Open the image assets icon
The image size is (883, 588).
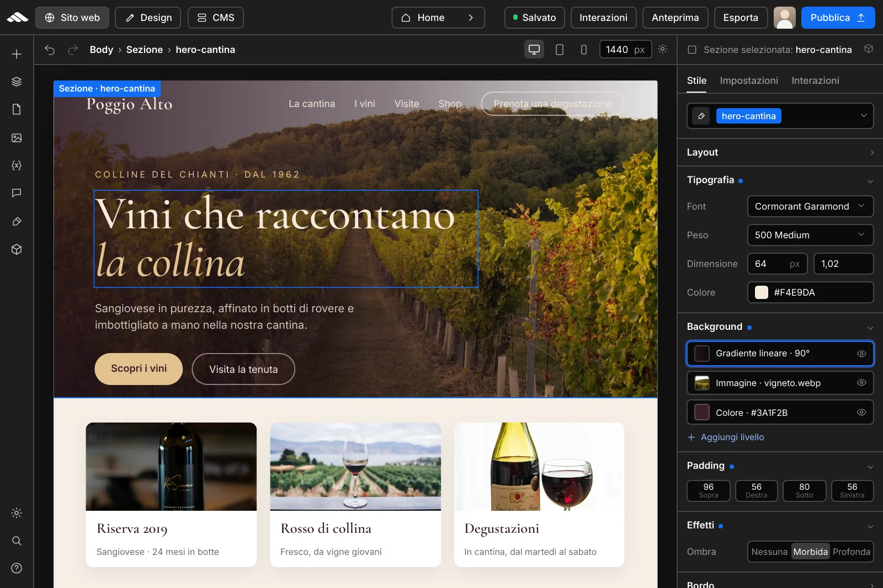17,138
